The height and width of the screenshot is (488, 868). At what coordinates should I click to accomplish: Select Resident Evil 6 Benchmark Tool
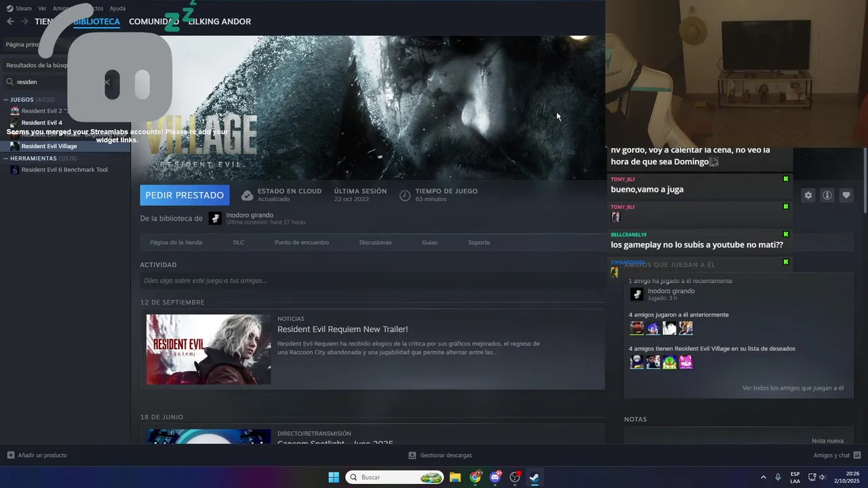point(65,170)
